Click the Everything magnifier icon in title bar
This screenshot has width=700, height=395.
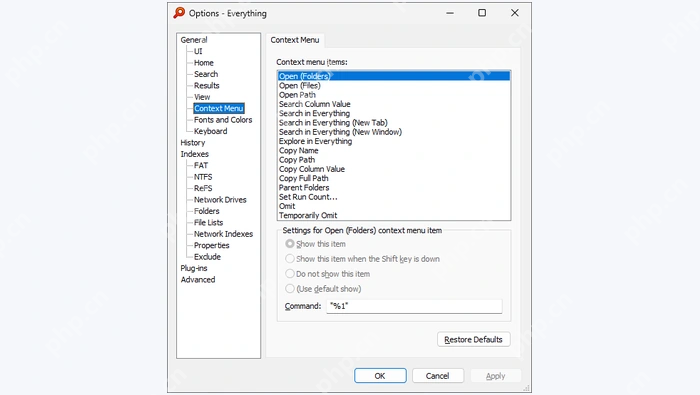(x=179, y=13)
